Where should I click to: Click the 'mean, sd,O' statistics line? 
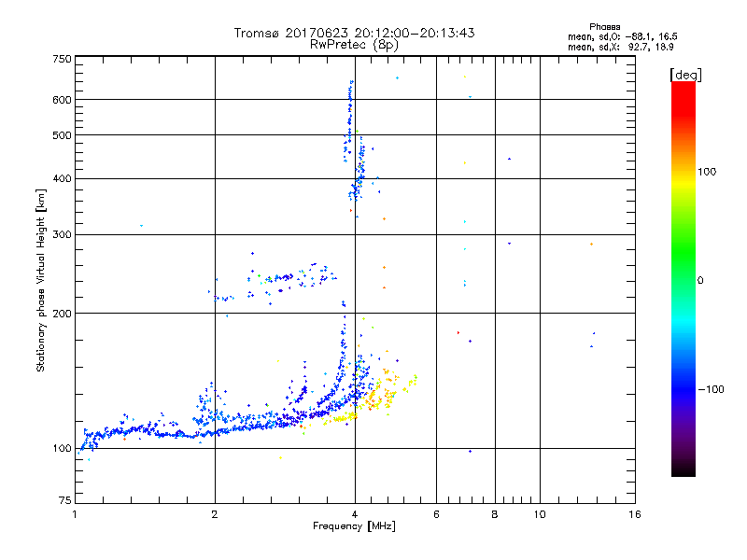pyautogui.click(x=623, y=37)
